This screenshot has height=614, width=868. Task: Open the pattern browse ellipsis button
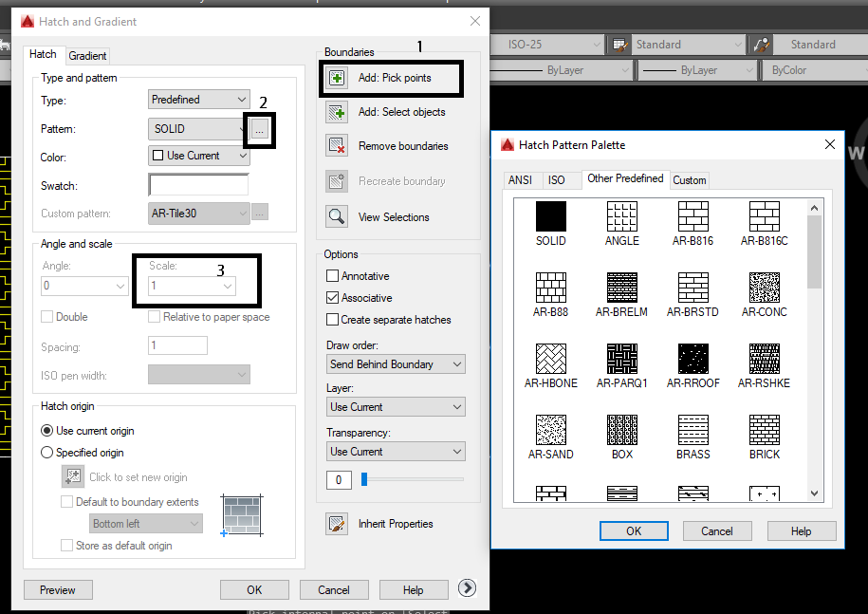click(258, 128)
